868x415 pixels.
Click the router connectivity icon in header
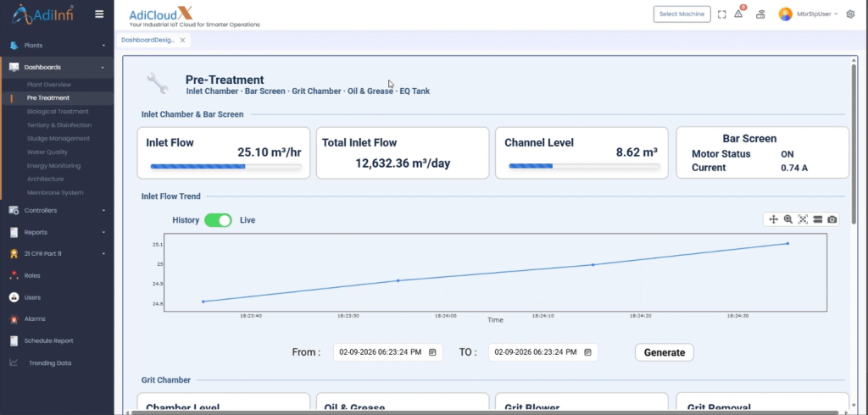tap(761, 14)
